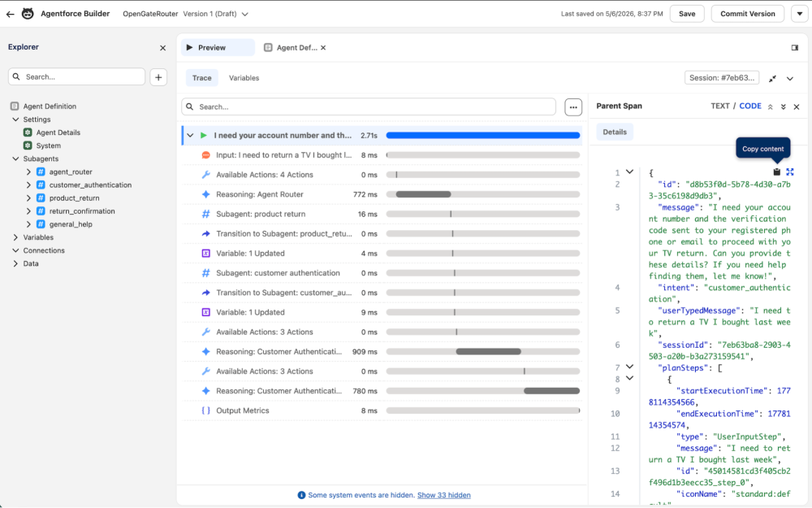Screen dimensions: 812x508
Task: Click the product_return hash icon
Action: coord(41,198)
